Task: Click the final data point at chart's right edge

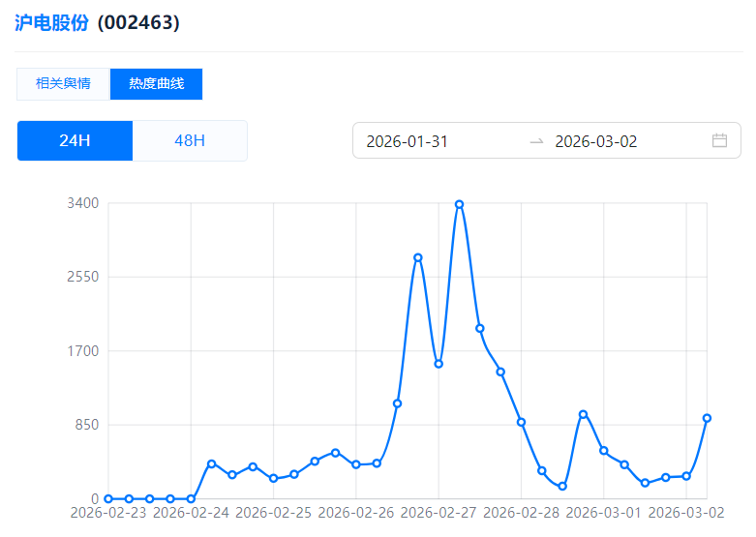Action: [x=707, y=418]
